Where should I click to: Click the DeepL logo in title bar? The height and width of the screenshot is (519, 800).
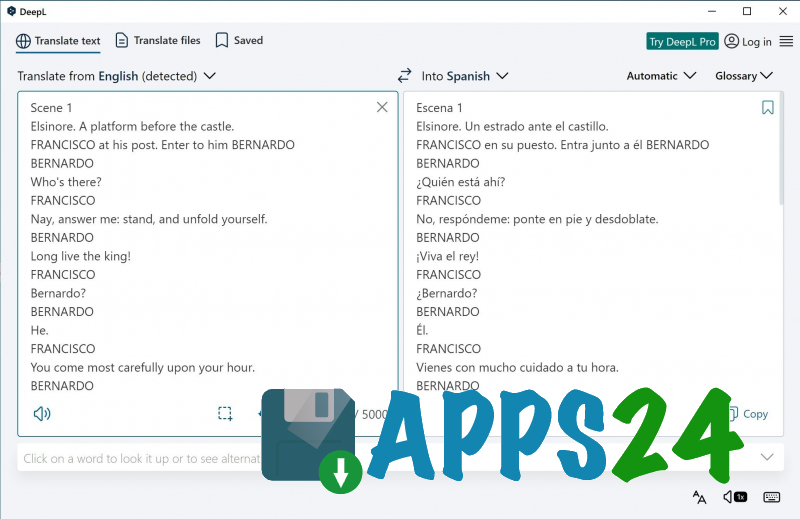[11, 11]
